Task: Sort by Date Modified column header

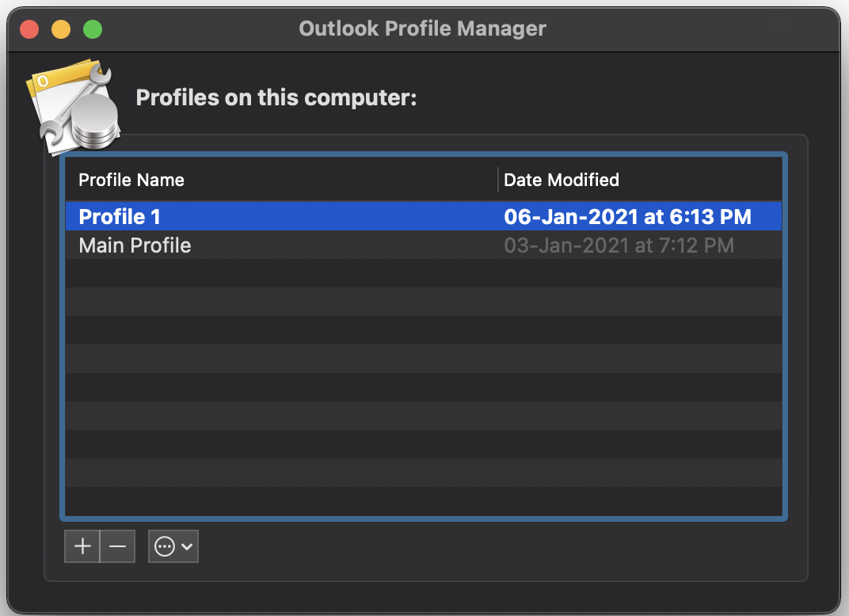Action: pyautogui.click(x=640, y=180)
